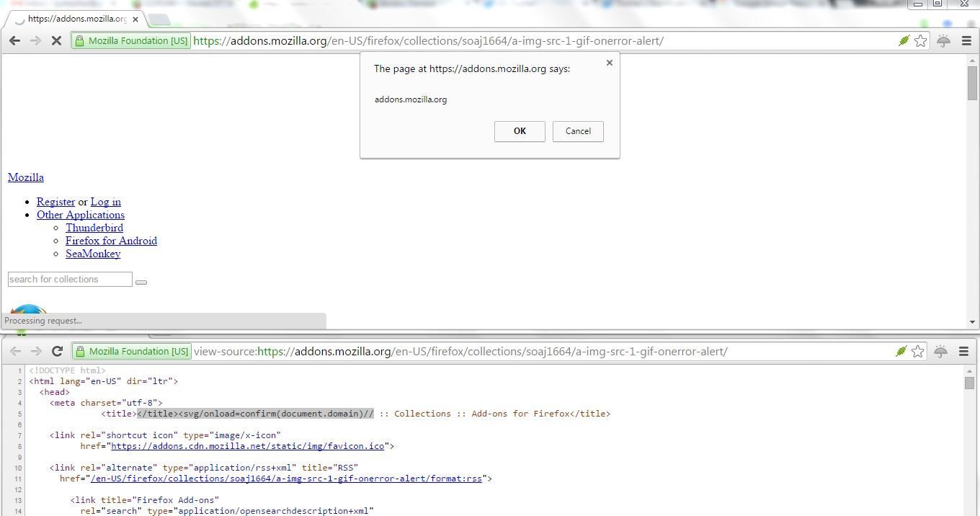Open a new tab in top window
980x516 pixels.
point(159,19)
